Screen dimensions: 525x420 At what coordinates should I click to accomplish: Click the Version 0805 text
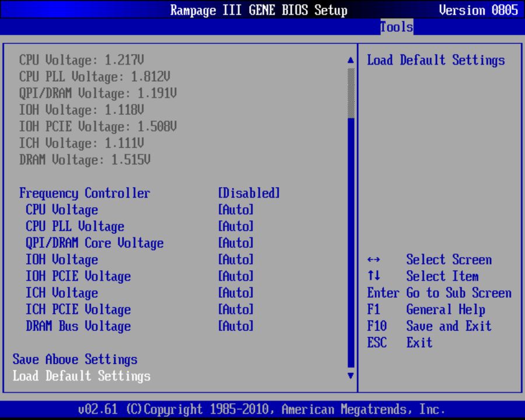click(478, 10)
